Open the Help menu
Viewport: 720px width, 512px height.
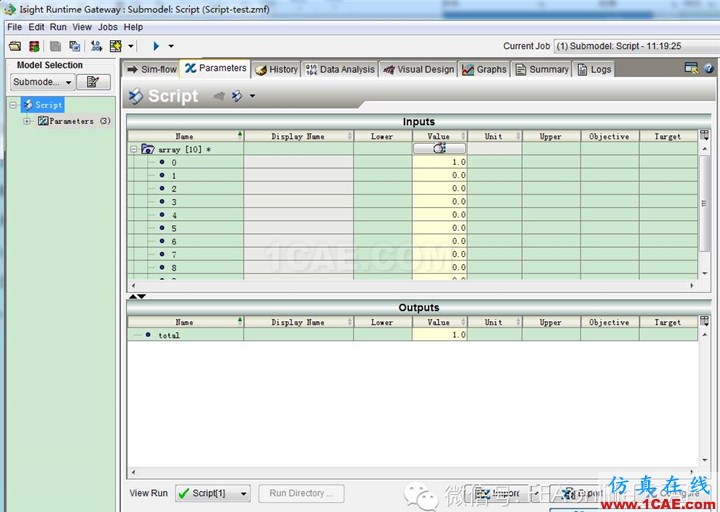pos(133,27)
